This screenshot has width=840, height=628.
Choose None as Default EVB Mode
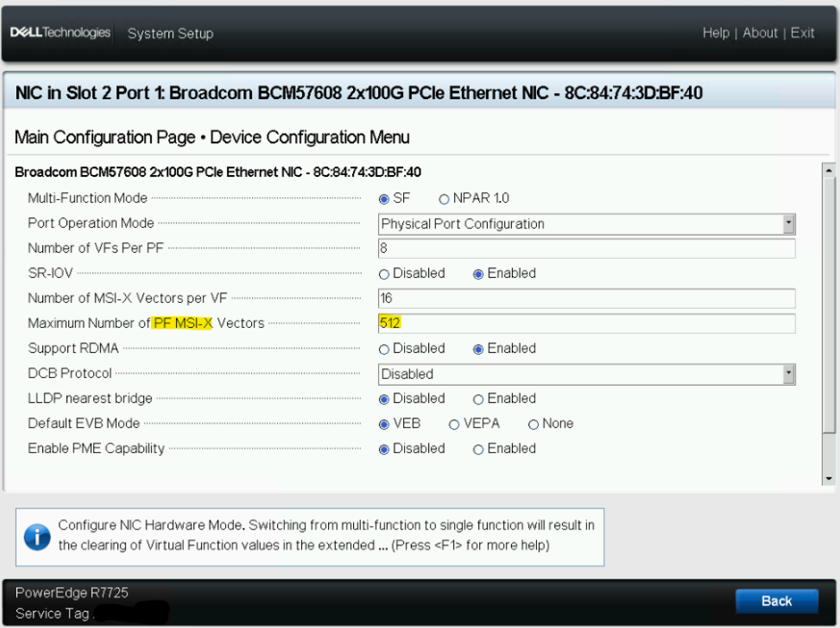click(x=533, y=424)
